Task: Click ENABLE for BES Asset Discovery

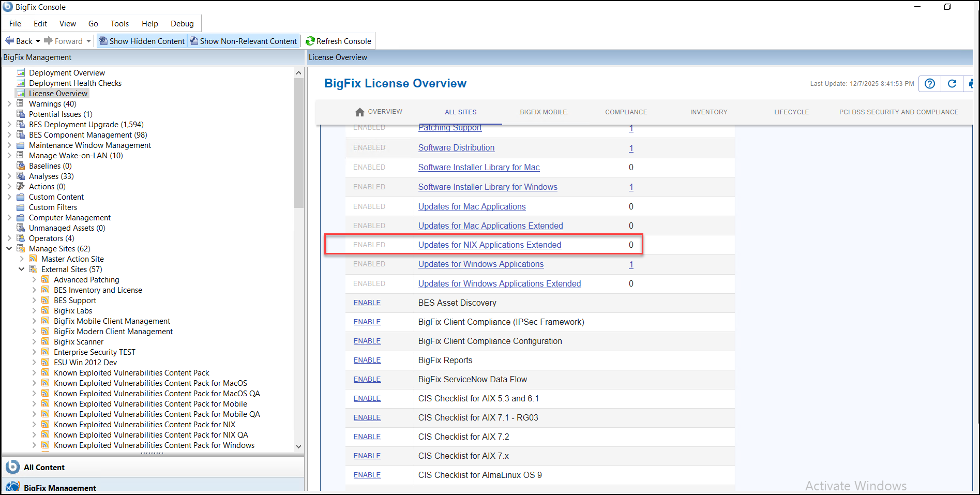Action: (367, 303)
